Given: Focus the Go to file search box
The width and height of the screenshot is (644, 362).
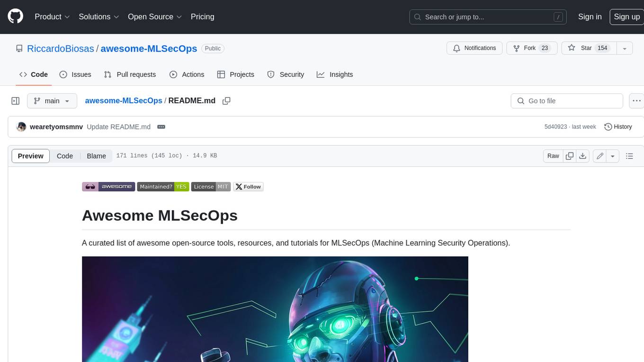Looking at the screenshot, I should click(x=567, y=101).
